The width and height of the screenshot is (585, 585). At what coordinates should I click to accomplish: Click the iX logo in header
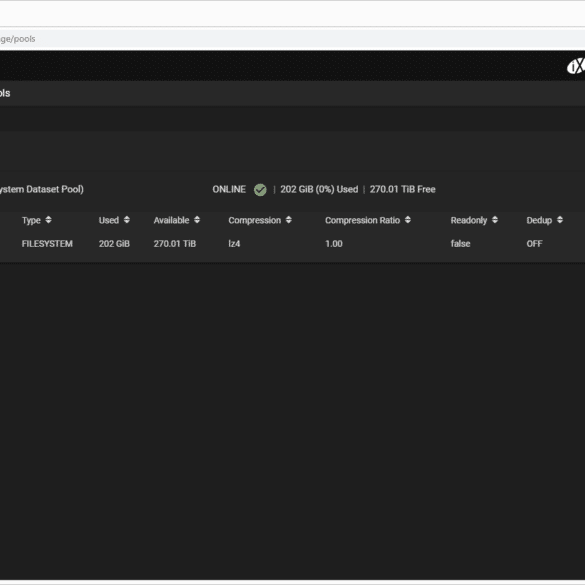click(x=576, y=67)
